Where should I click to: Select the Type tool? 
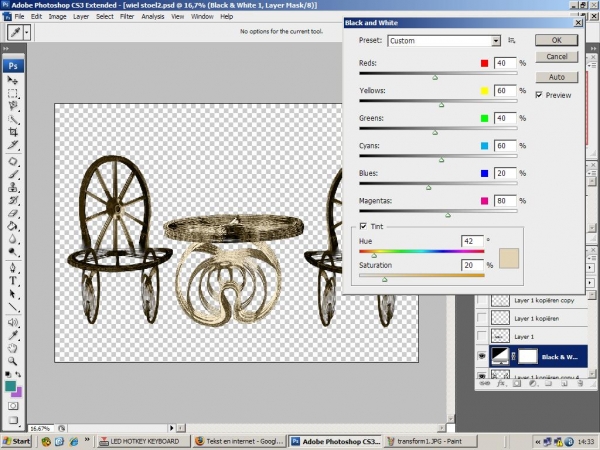(x=13, y=280)
